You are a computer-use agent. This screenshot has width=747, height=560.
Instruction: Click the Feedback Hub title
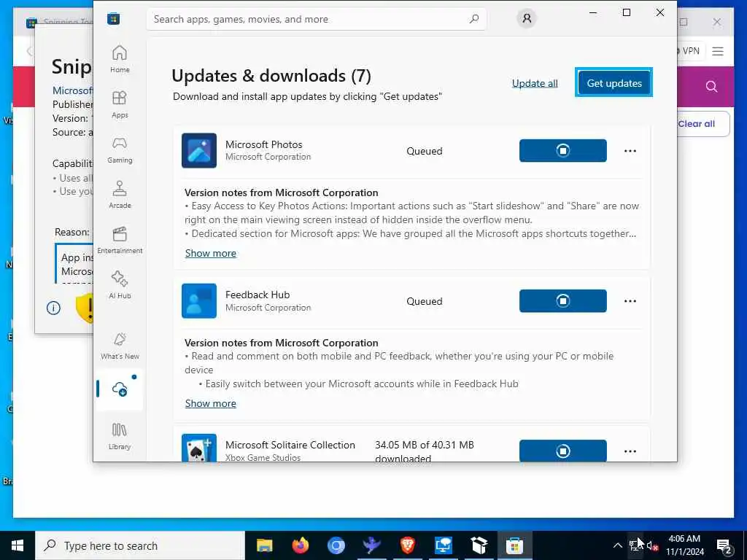coord(258,295)
